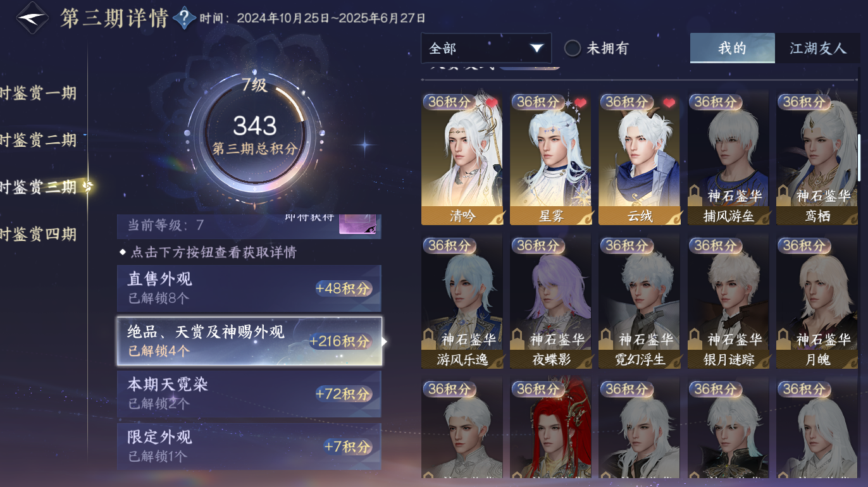Select the 我的 tab
868x487 pixels.
pos(732,48)
